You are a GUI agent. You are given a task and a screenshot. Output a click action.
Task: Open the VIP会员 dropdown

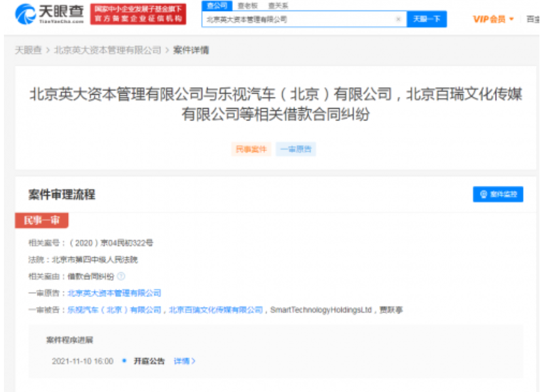pos(493,20)
